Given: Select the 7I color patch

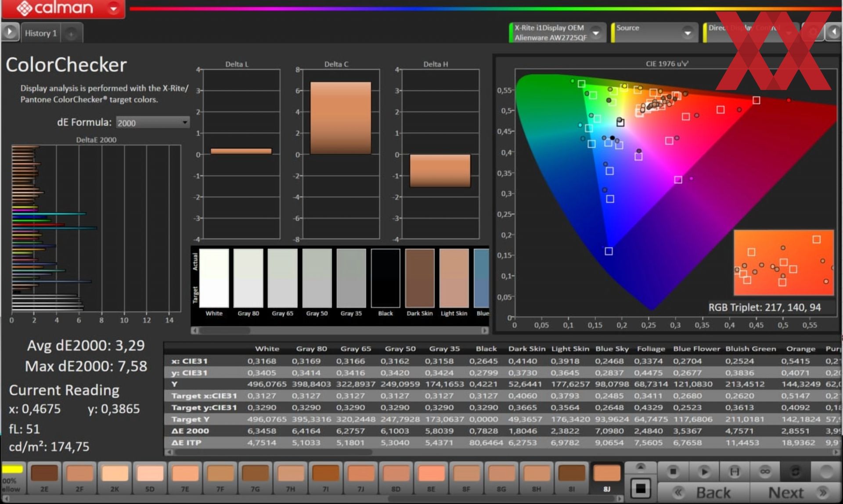Looking at the screenshot, I should pos(325,478).
